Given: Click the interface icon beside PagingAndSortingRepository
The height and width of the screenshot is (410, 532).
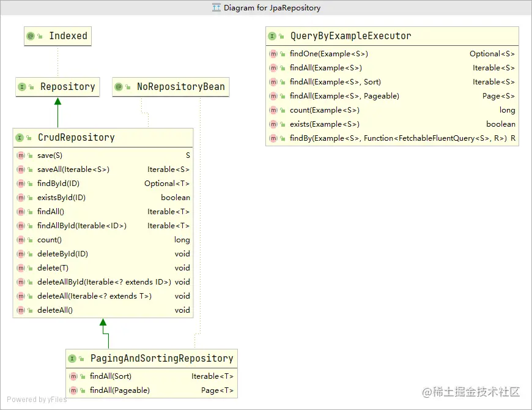Looking at the screenshot, I should click(72, 359).
